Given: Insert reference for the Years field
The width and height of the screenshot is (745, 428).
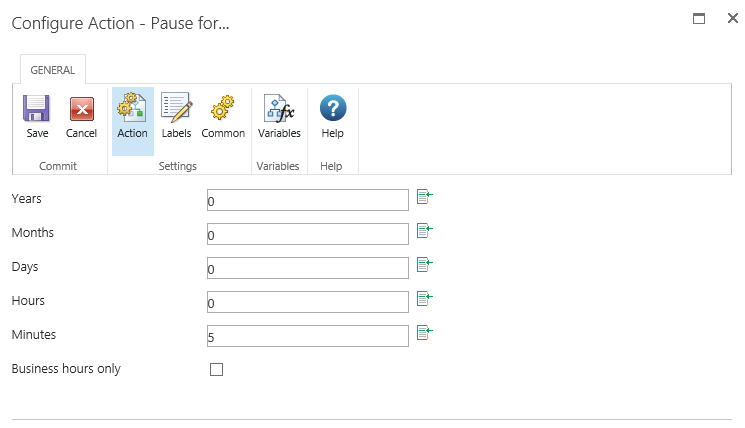Looking at the screenshot, I should (x=424, y=197).
